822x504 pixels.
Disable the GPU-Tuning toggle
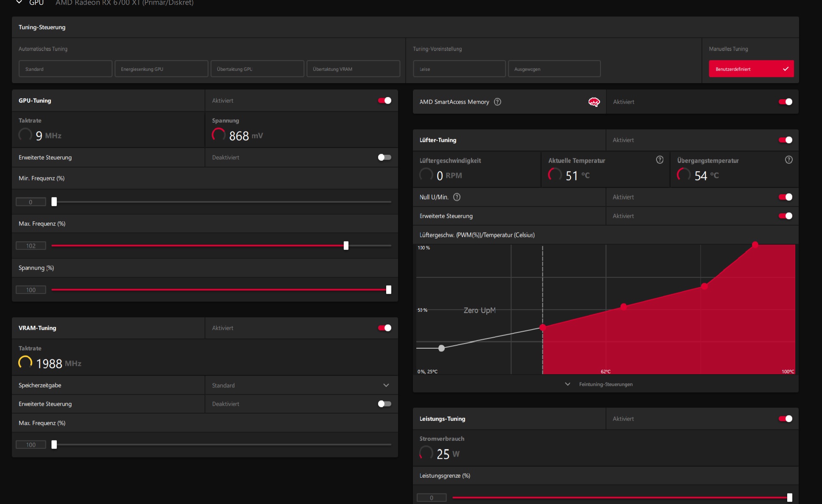tap(384, 101)
